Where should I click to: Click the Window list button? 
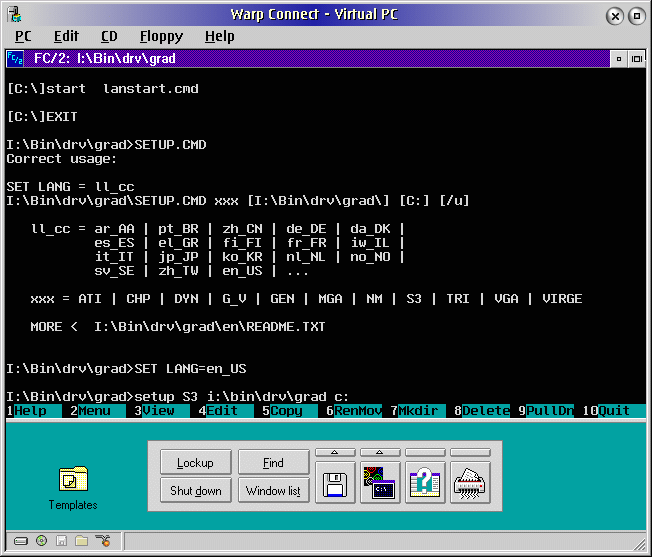[274, 490]
